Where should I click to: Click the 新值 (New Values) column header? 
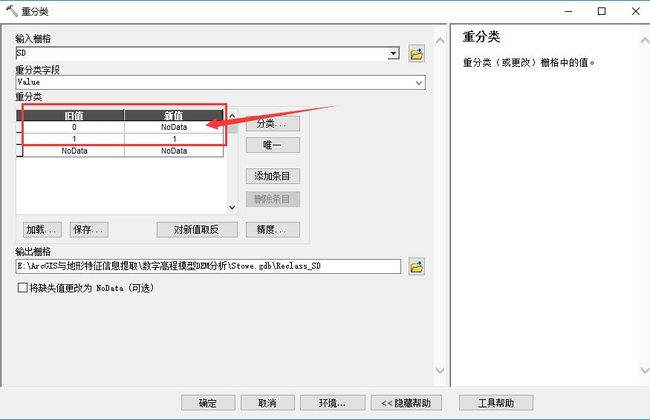174,115
